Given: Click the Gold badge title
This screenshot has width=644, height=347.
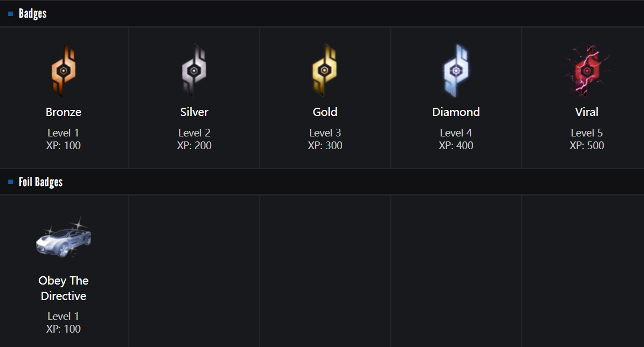Looking at the screenshot, I should tap(325, 112).
